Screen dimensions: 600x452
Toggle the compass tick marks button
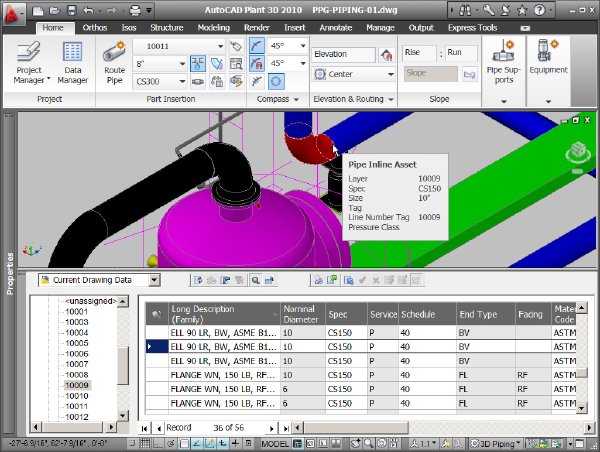point(256,81)
